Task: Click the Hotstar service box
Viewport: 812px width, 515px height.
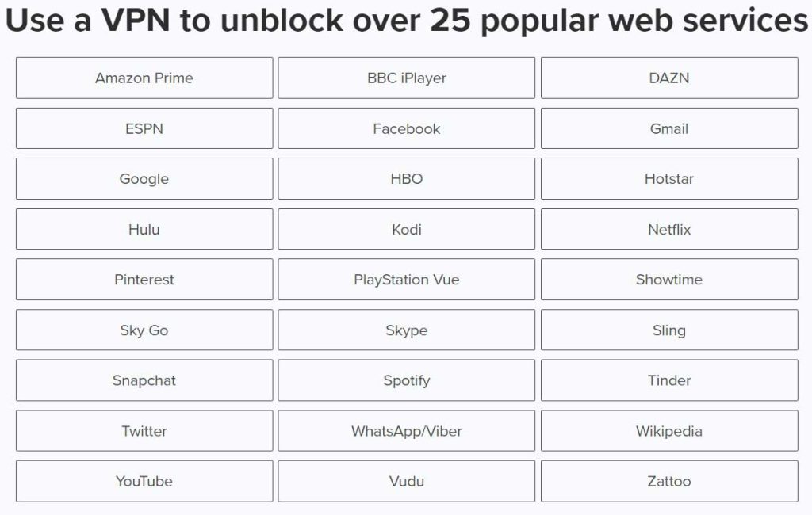Action: click(669, 179)
